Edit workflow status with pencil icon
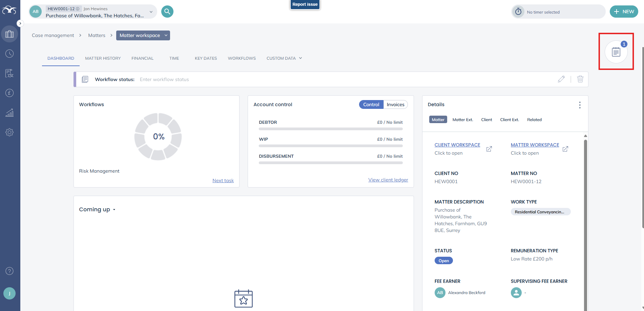 tap(561, 79)
